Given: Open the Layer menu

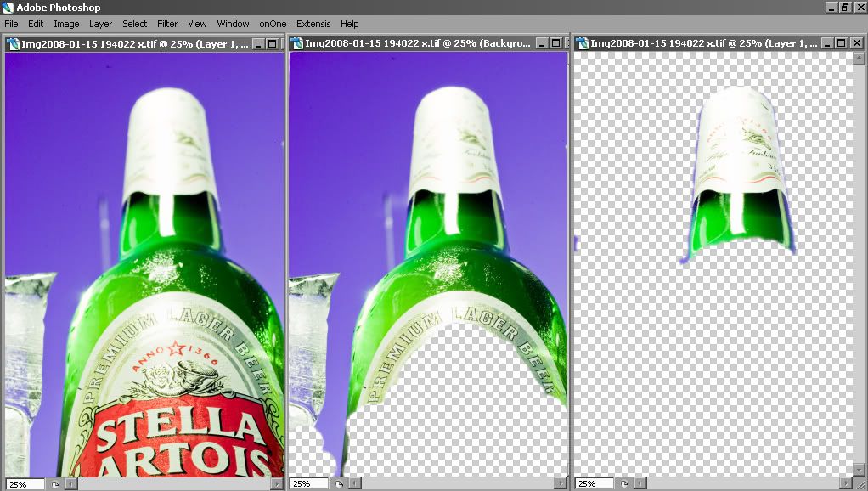Looking at the screenshot, I should tap(100, 24).
